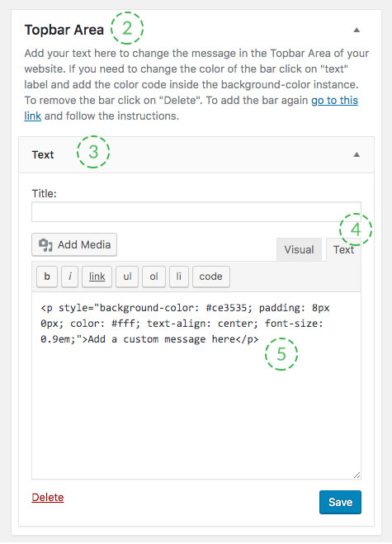Open the "go to this" instructions link
The height and width of the screenshot is (544, 392).
tap(334, 101)
